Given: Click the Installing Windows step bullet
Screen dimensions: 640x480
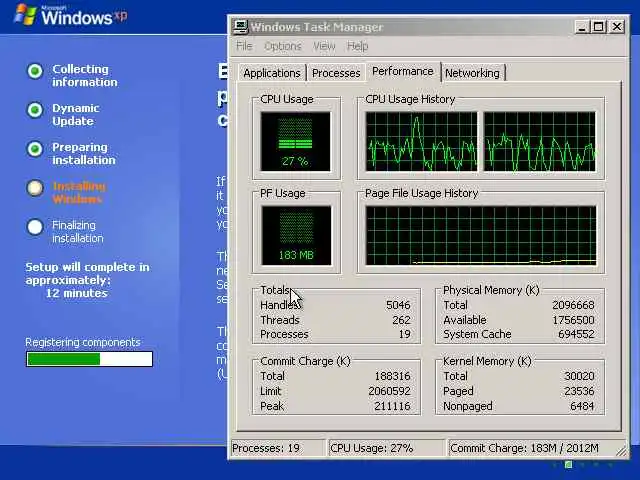Looking at the screenshot, I should pos(35,188).
